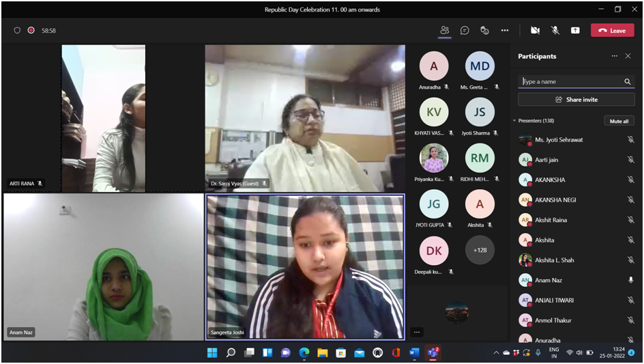
Task: Turn on the camera
Action: [535, 31]
